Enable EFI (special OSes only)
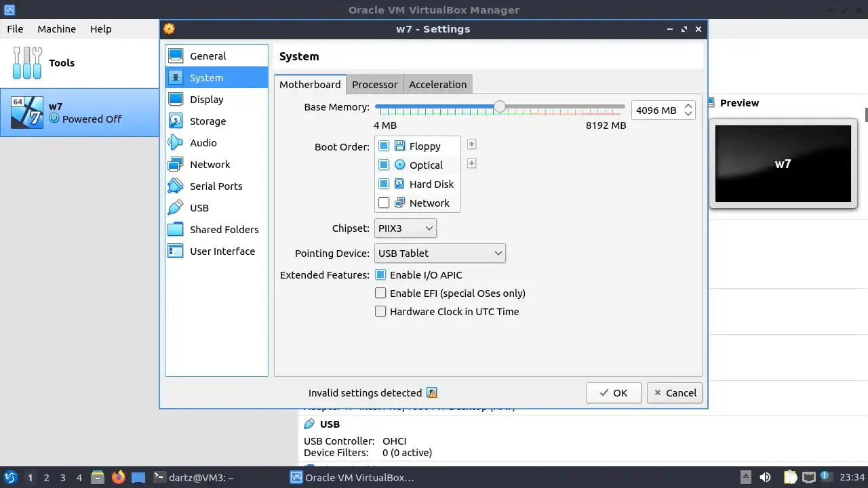868x488 pixels. [380, 293]
